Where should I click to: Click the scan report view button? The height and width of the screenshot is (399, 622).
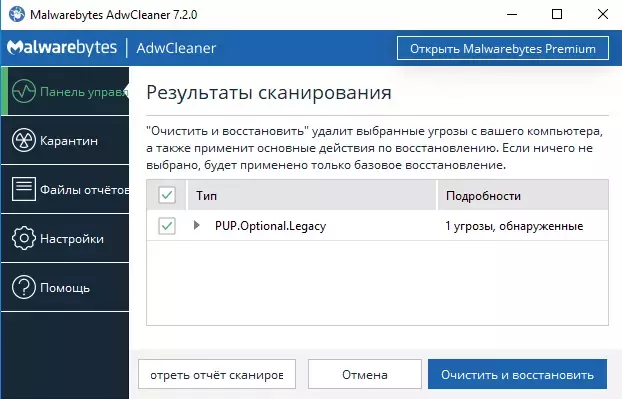coord(217,374)
